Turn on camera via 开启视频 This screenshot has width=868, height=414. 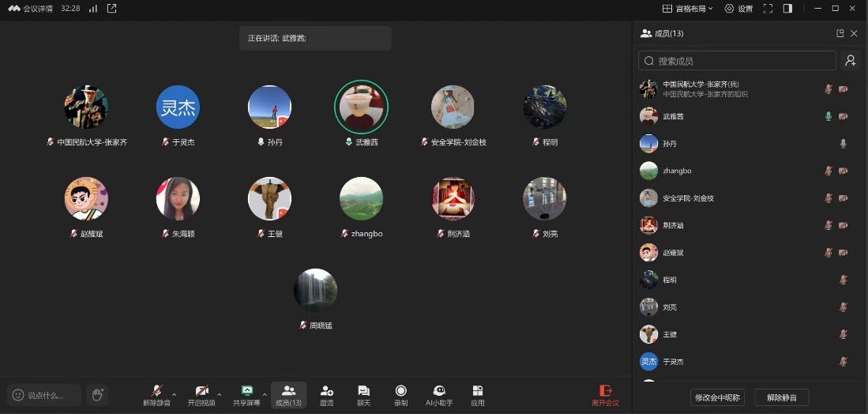coord(201,395)
